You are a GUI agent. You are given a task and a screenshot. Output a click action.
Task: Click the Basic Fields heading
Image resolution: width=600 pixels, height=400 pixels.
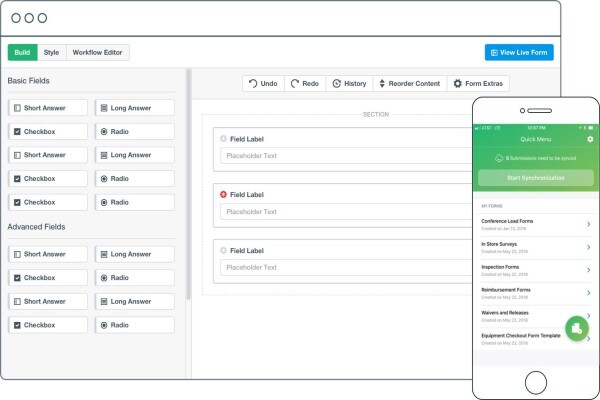[x=29, y=81]
